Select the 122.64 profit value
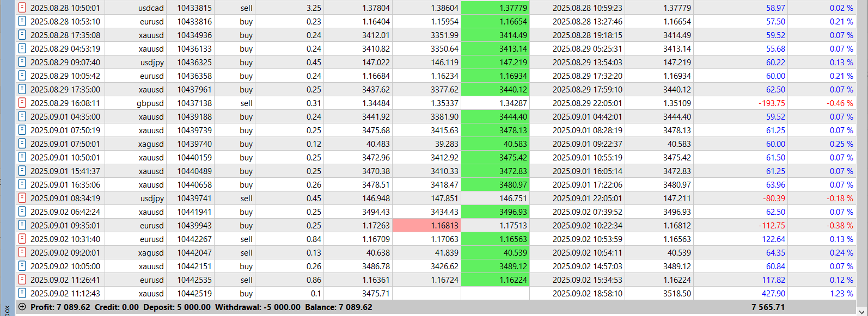This screenshot has width=868, height=316. pyautogui.click(x=773, y=239)
